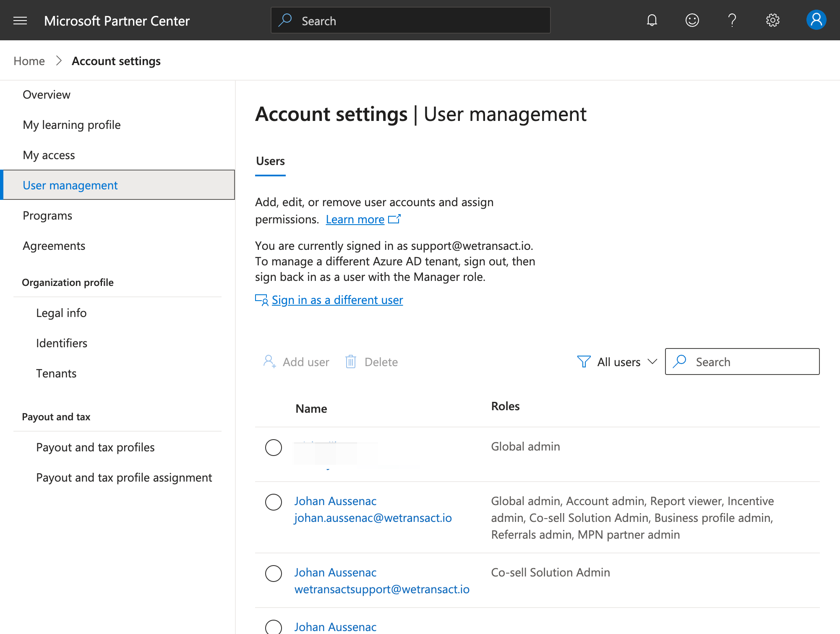
Task: Select wetransactsupport@wetransact.io user radio
Action: pos(274,574)
